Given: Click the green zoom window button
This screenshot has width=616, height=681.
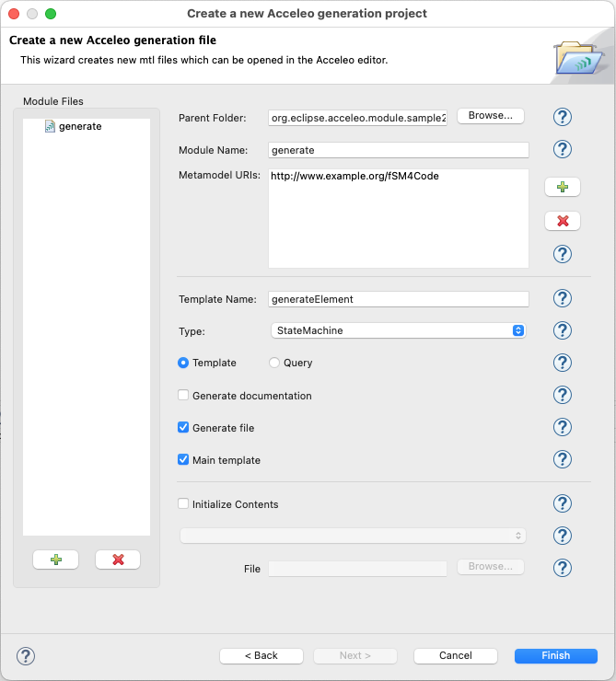Looking at the screenshot, I should click(x=51, y=14).
